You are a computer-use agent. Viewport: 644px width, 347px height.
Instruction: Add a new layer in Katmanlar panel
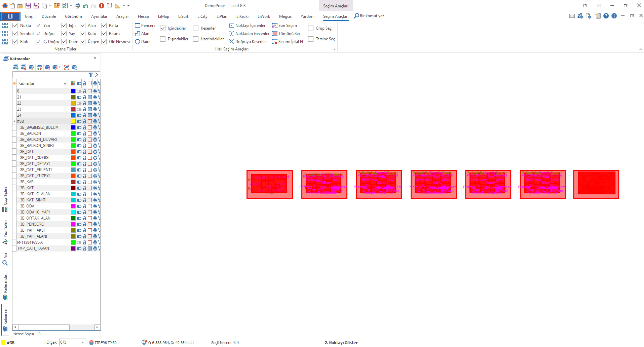coord(15,67)
